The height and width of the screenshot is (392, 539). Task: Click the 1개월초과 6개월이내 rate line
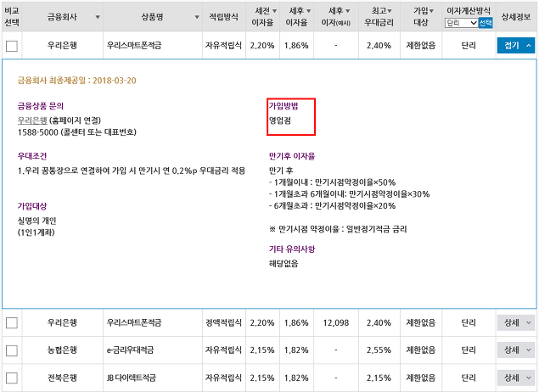coord(349,194)
